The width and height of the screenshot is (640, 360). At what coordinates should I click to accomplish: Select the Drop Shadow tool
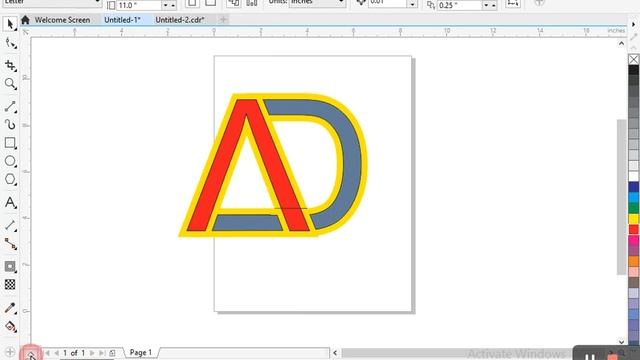(10, 267)
